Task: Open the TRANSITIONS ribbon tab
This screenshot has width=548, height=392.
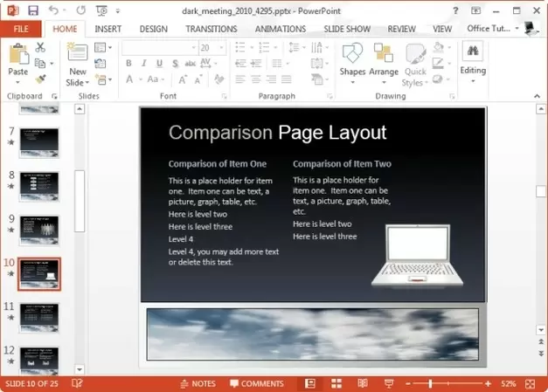Action: pos(211,29)
